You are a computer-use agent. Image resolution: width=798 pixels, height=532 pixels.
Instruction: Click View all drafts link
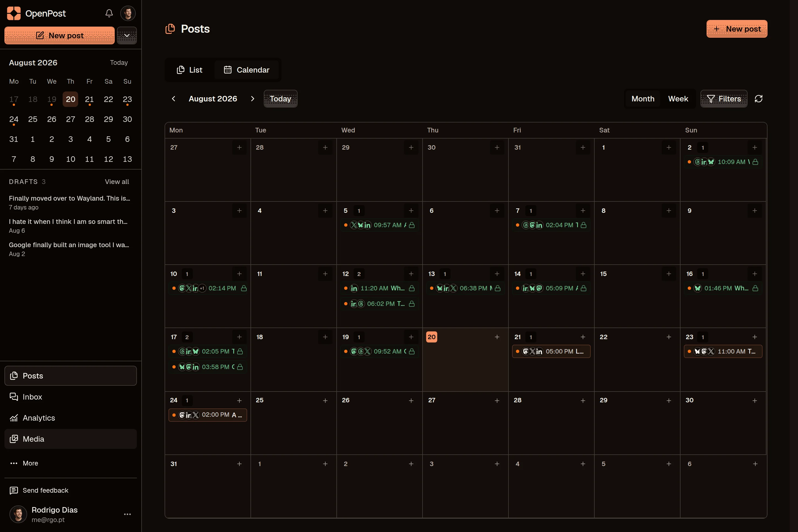[117, 181]
